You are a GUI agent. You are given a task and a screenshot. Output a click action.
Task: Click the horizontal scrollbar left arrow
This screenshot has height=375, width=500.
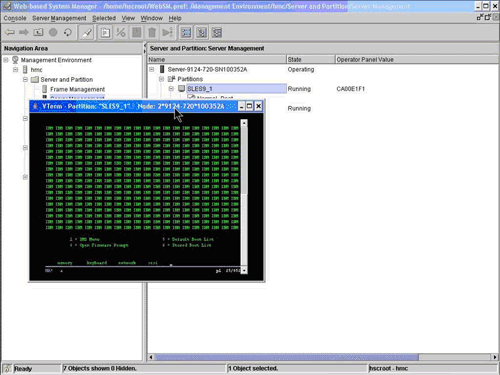[x=151, y=357]
